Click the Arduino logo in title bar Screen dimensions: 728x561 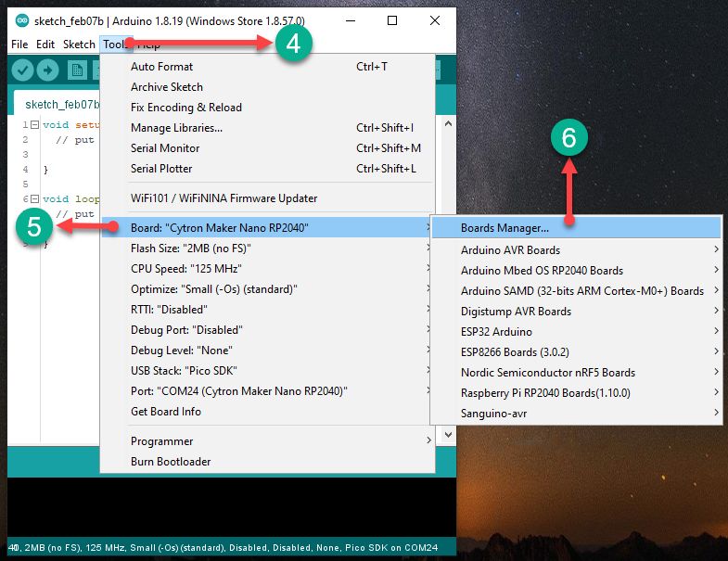22,21
